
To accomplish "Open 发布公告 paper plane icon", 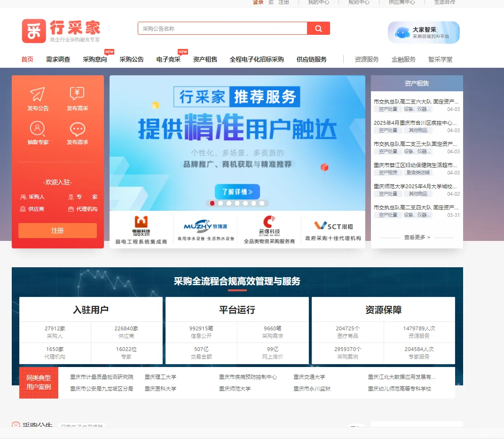I will [x=38, y=94].
